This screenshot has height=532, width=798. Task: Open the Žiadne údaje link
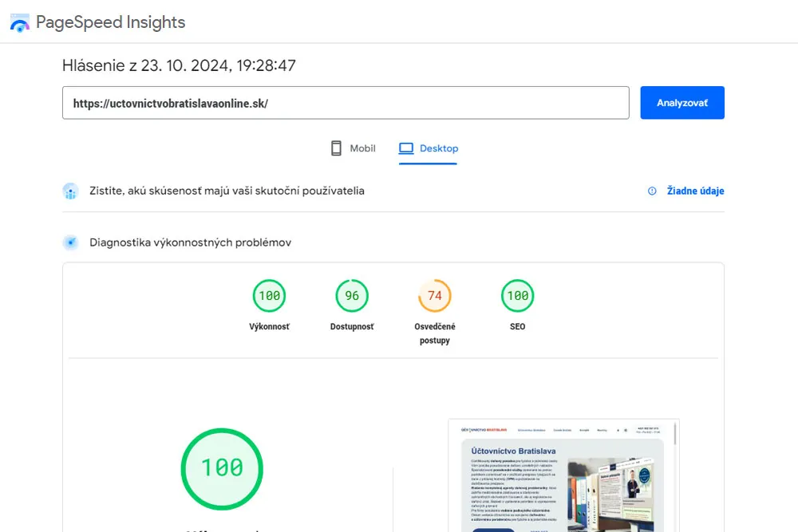695,191
